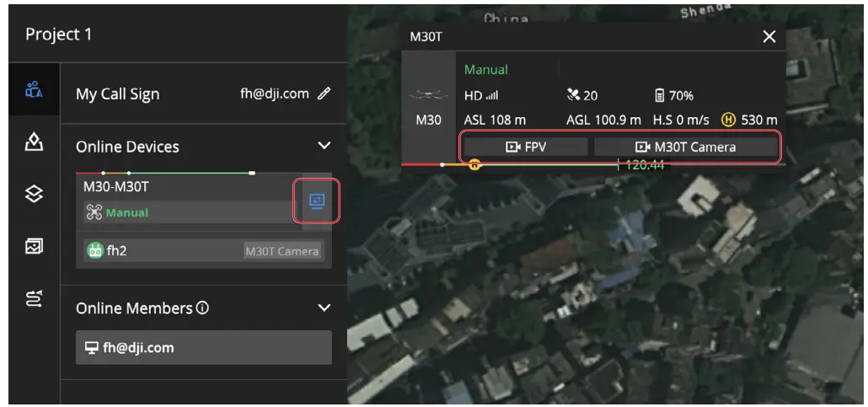Click the HD signal strength indicator
The width and height of the screenshot is (868, 407).
(481, 96)
